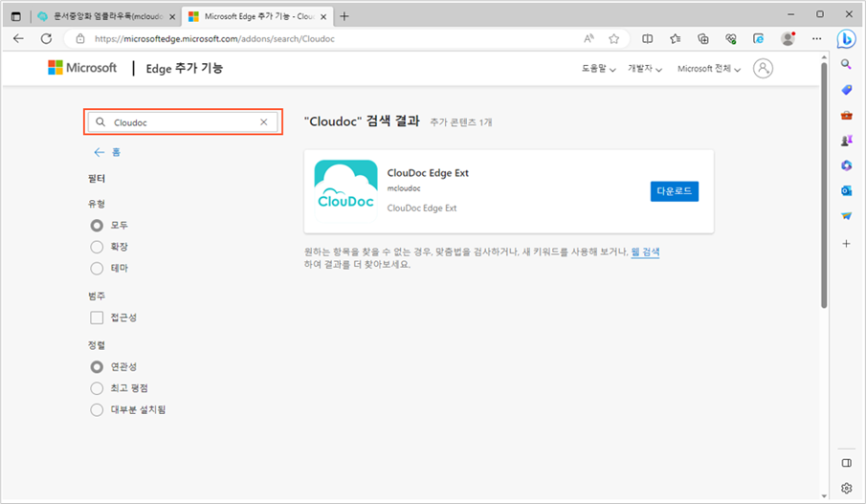Close the 문서중앙화 엠클라우독 tab

[x=172, y=16]
